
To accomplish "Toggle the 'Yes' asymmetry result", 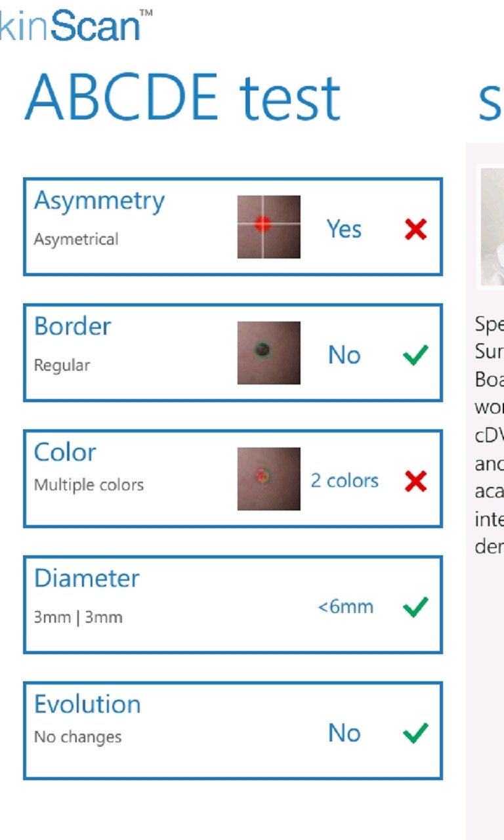I will pos(344,229).
